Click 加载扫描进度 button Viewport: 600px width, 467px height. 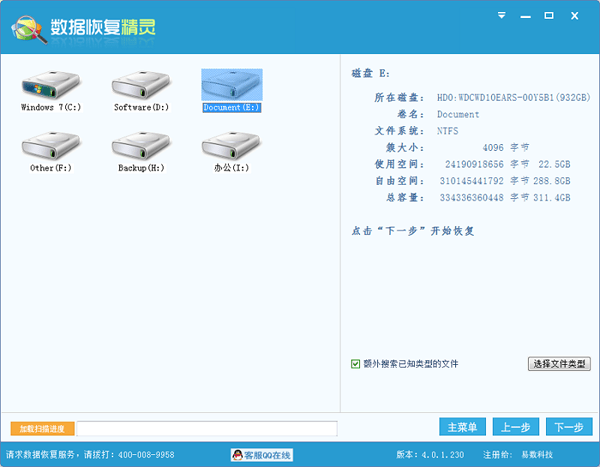point(43,429)
